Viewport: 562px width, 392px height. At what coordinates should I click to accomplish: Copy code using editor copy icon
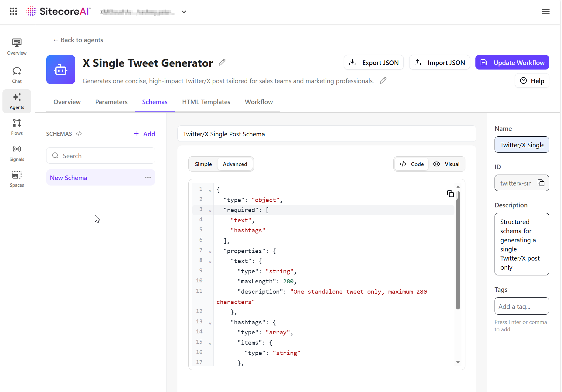pyautogui.click(x=450, y=194)
